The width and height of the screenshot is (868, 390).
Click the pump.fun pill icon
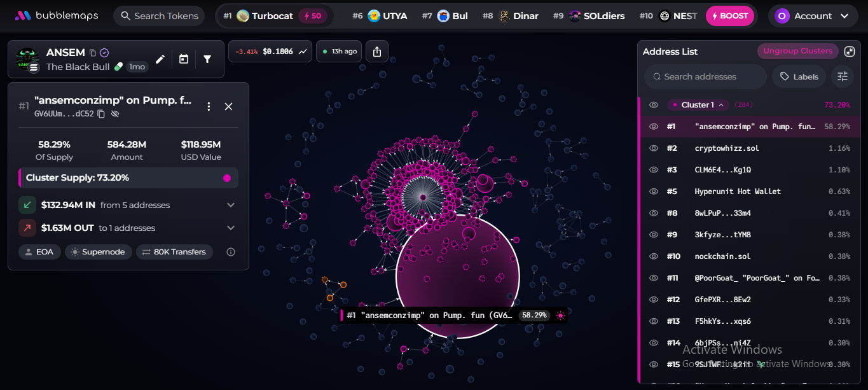[x=118, y=67]
